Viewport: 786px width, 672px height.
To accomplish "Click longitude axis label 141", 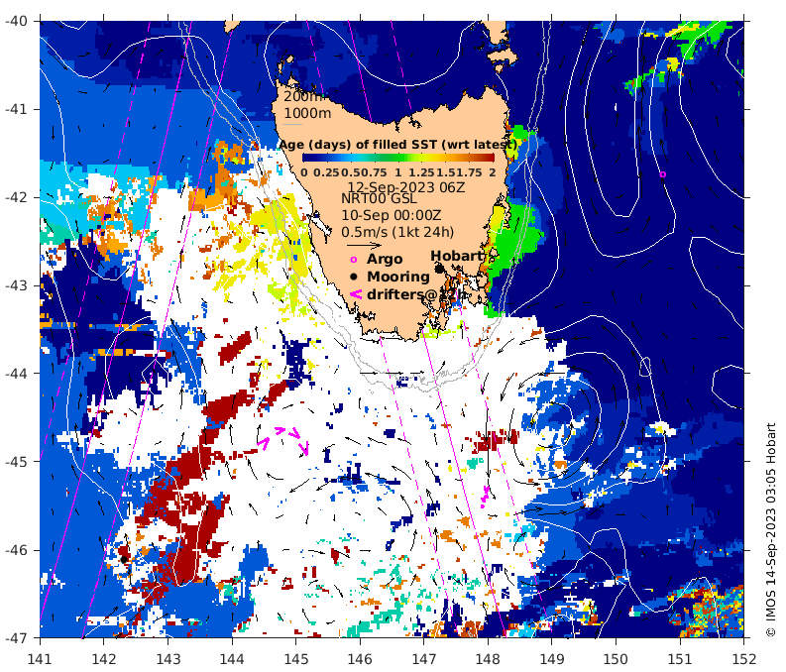I will pyautogui.click(x=40, y=658).
